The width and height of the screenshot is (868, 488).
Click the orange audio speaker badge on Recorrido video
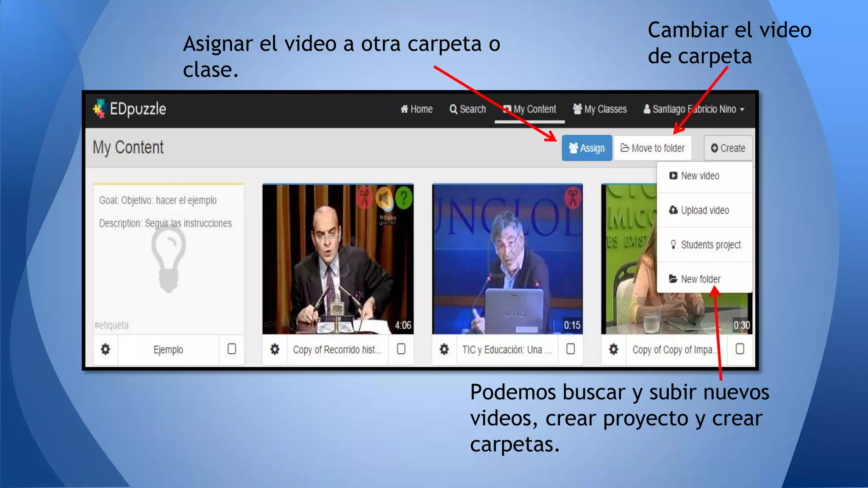pos(384,197)
